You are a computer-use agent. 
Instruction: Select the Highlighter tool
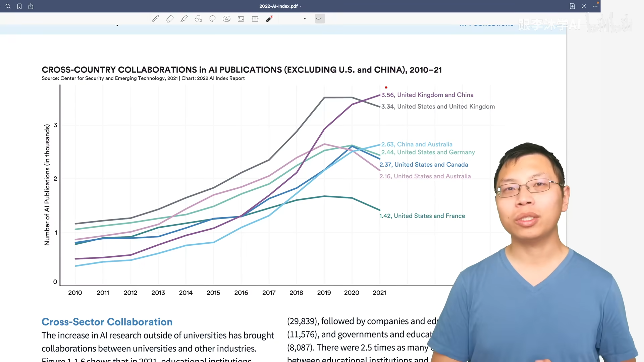coord(184,19)
